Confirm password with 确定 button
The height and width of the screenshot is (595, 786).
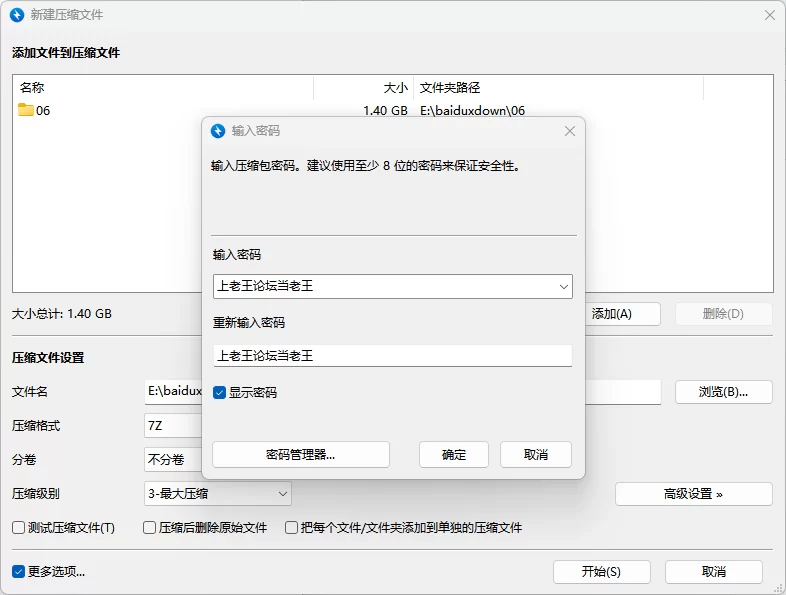point(454,455)
